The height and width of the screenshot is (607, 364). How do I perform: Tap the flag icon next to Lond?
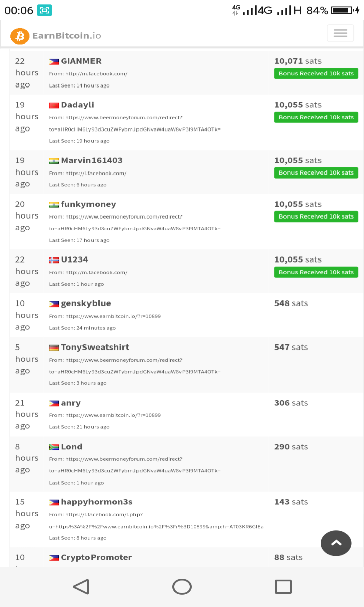point(54,447)
